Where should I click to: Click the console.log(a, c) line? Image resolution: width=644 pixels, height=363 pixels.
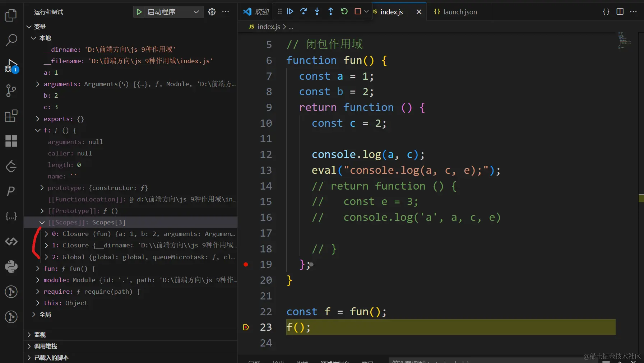tap(368, 154)
